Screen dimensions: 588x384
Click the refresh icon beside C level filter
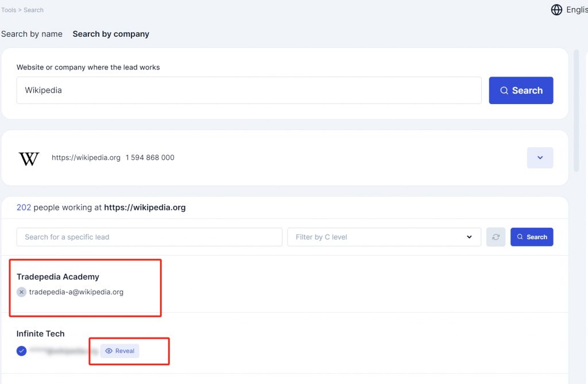tap(496, 237)
